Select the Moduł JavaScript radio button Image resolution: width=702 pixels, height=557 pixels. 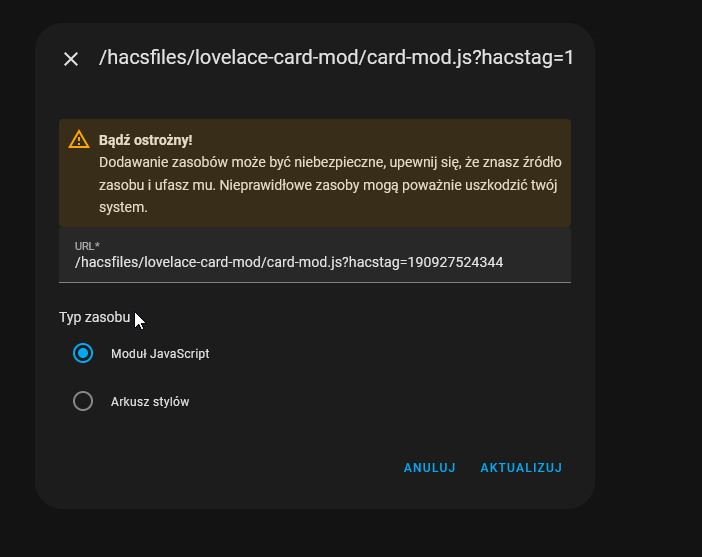(83, 353)
